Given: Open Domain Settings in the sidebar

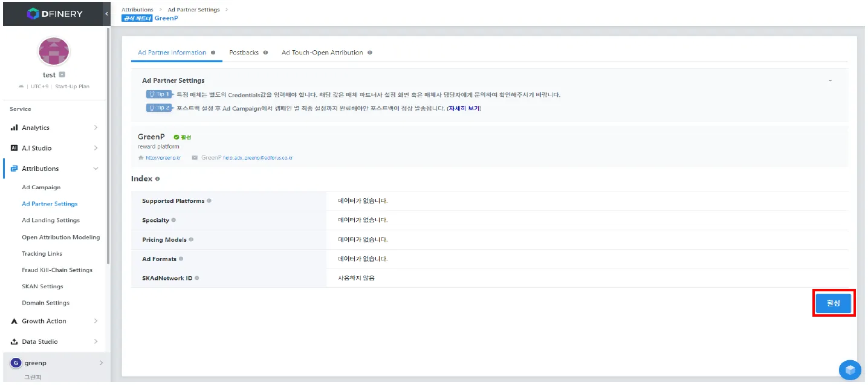Looking at the screenshot, I should pyautogui.click(x=45, y=303).
